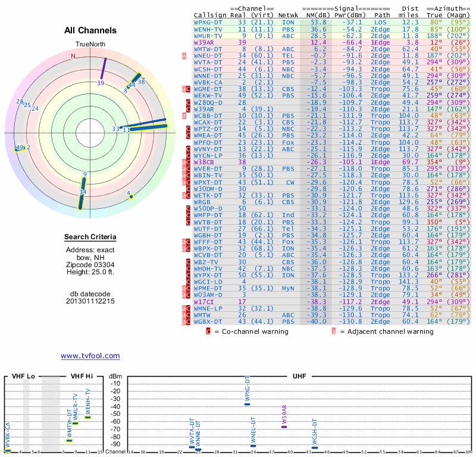
Task: Select the WHDH-TV callsign in table
Action: click(208, 269)
